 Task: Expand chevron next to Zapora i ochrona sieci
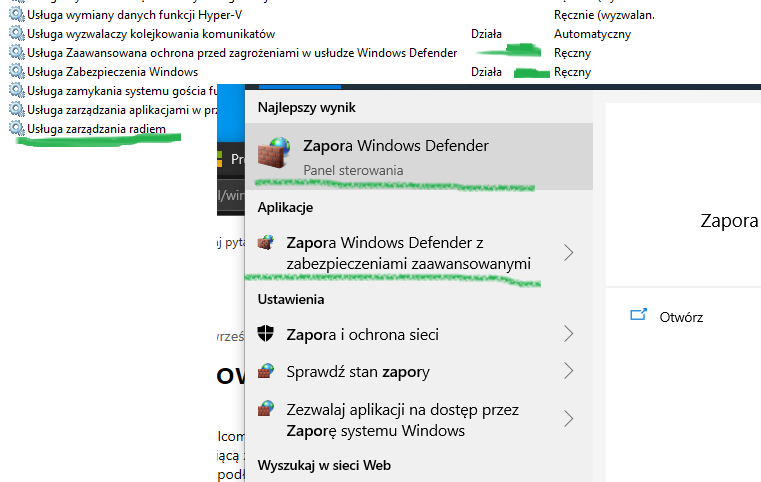(569, 333)
